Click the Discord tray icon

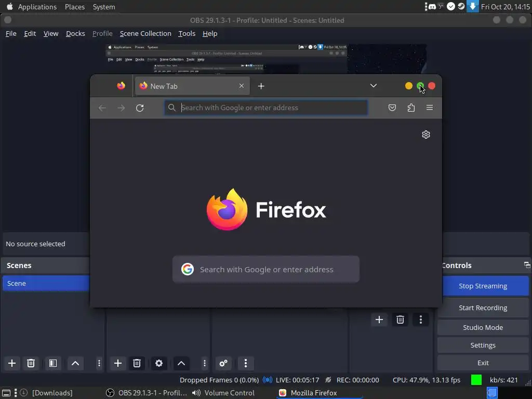(432, 6)
